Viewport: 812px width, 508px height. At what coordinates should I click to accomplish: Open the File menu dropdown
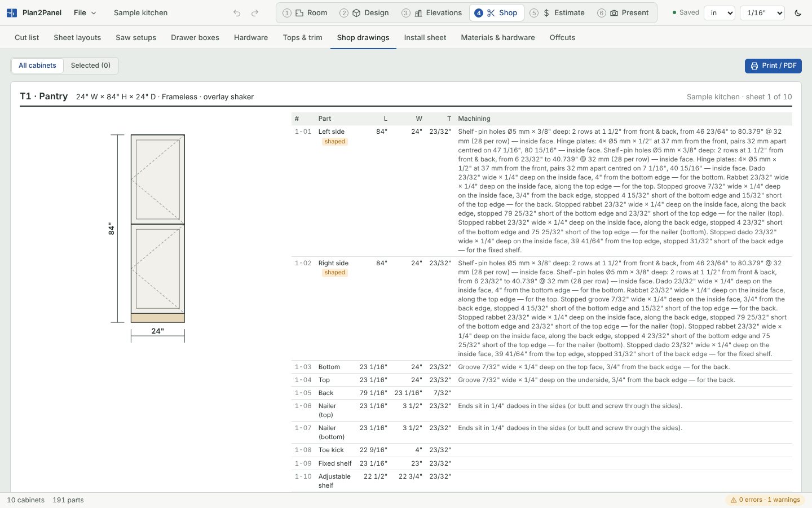[85, 12]
